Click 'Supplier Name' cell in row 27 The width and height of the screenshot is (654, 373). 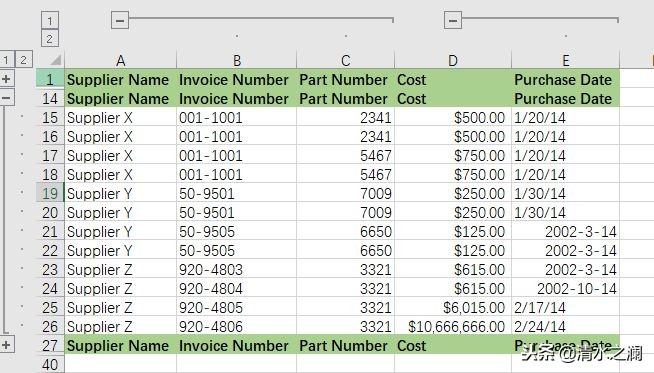(x=121, y=345)
